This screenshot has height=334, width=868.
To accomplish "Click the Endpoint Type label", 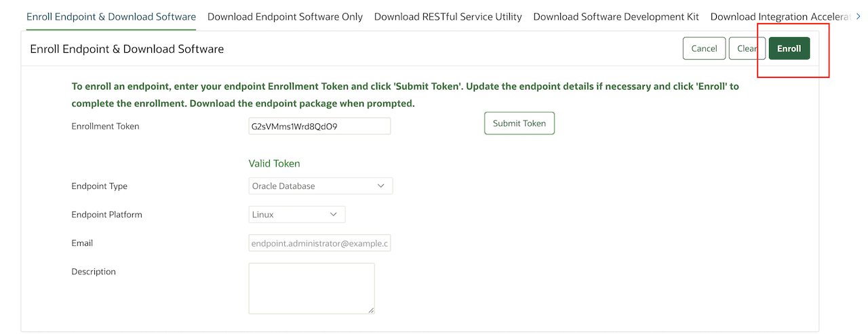I will (99, 186).
